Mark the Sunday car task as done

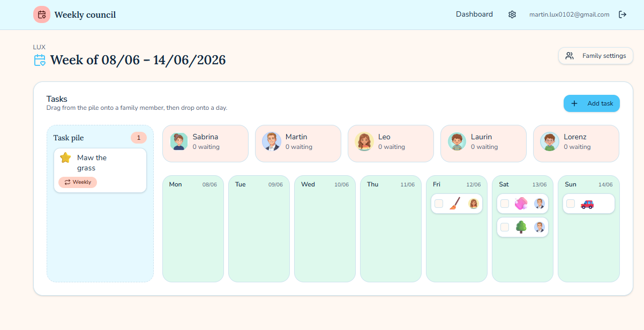click(571, 204)
